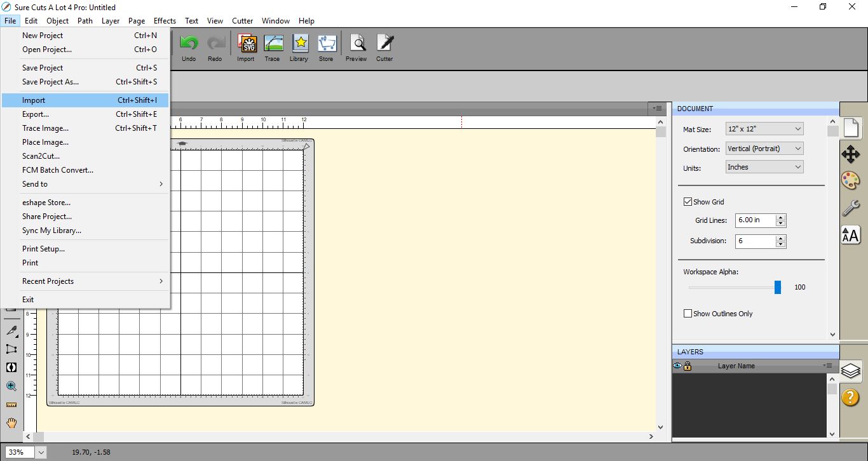Screen dimensions: 868x461
Task: Click the Document panel scroll down arrow
Action: pos(833,335)
